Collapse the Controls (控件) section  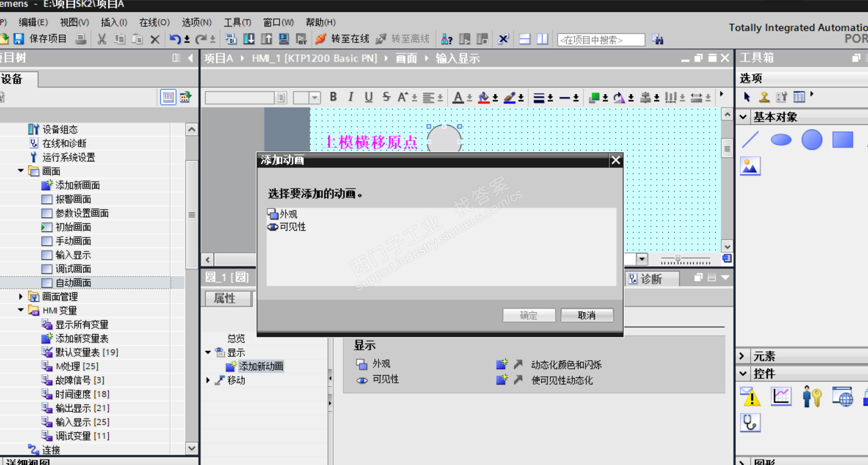coord(743,374)
